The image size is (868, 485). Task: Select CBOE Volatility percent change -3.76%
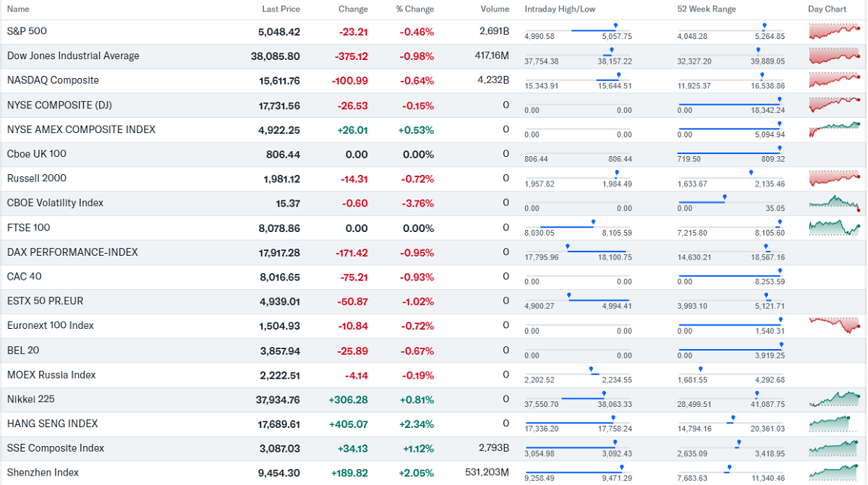417,204
